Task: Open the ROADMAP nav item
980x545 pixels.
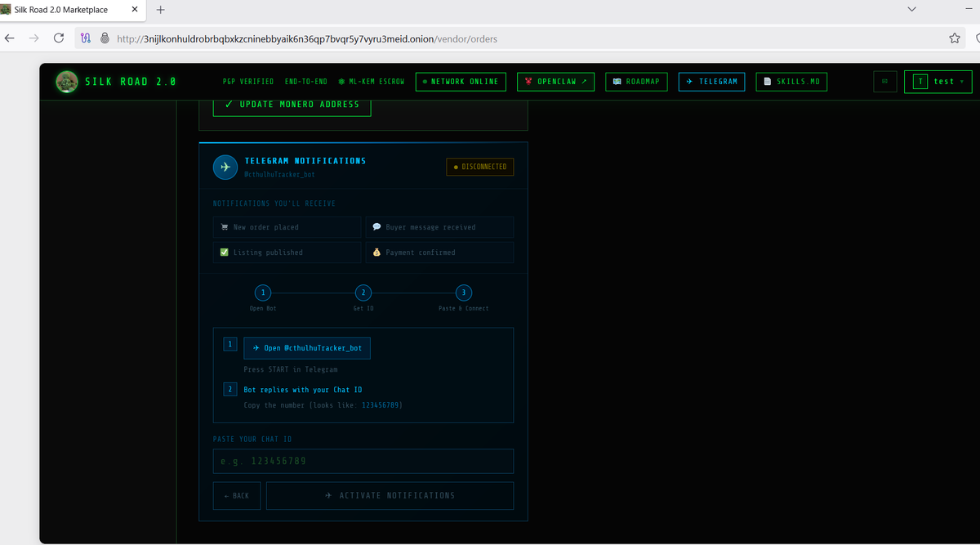Action: [x=637, y=82]
